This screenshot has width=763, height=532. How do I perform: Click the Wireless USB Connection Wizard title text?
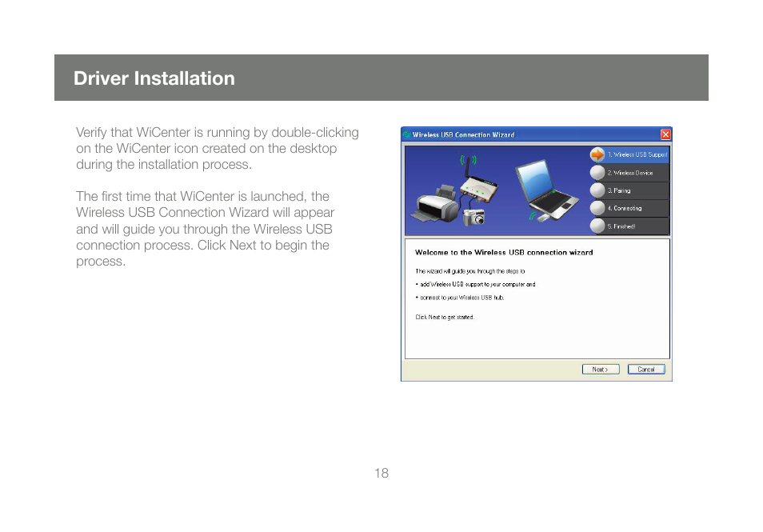point(463,135)
